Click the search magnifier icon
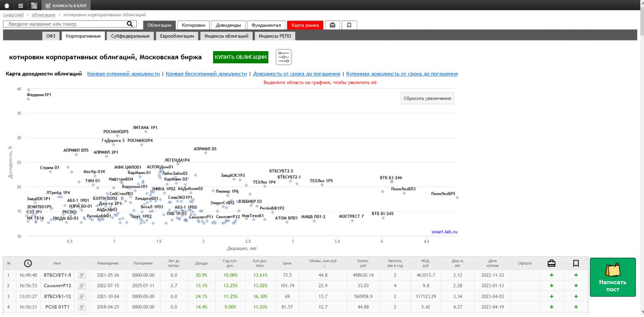 [x=130, y=24]
